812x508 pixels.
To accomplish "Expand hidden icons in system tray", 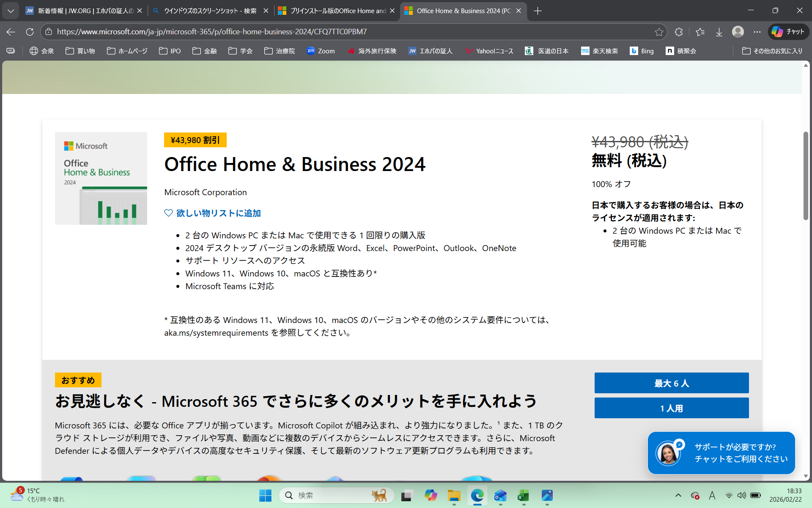I will (x=678, y=495).
